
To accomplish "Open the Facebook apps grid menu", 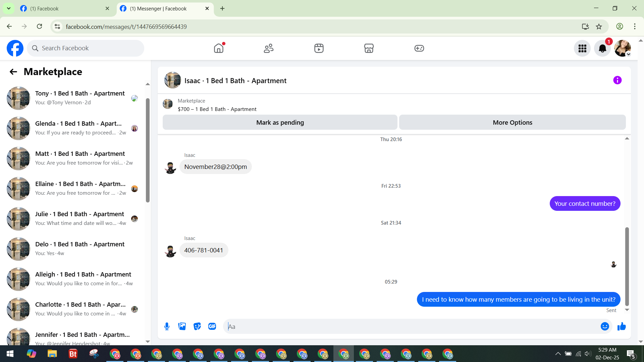I will (x=582, y=49).
